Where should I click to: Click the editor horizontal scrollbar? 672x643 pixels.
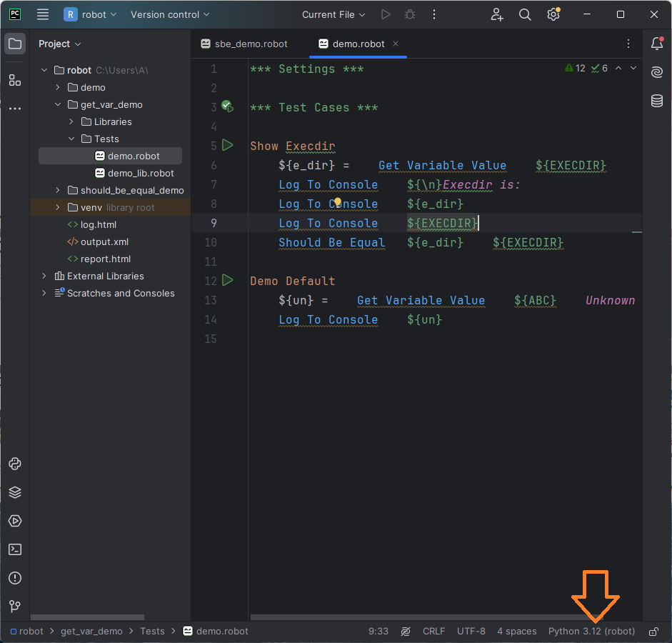(426, 617)
